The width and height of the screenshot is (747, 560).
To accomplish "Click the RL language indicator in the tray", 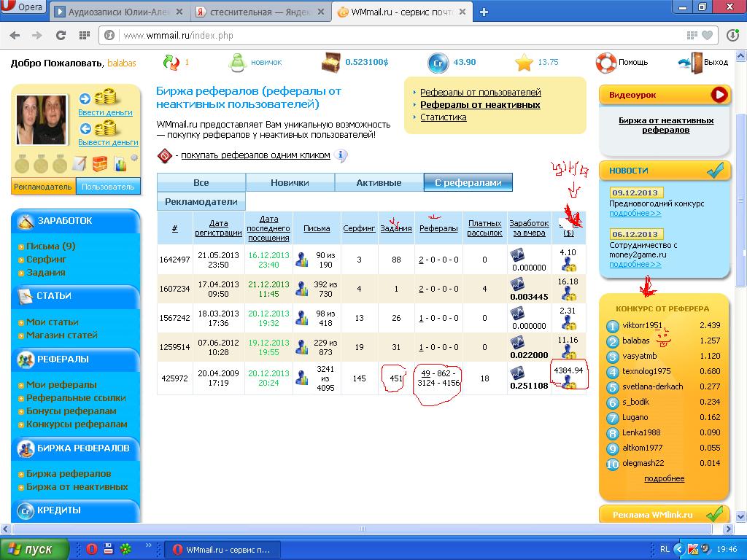I will [665, 549].
